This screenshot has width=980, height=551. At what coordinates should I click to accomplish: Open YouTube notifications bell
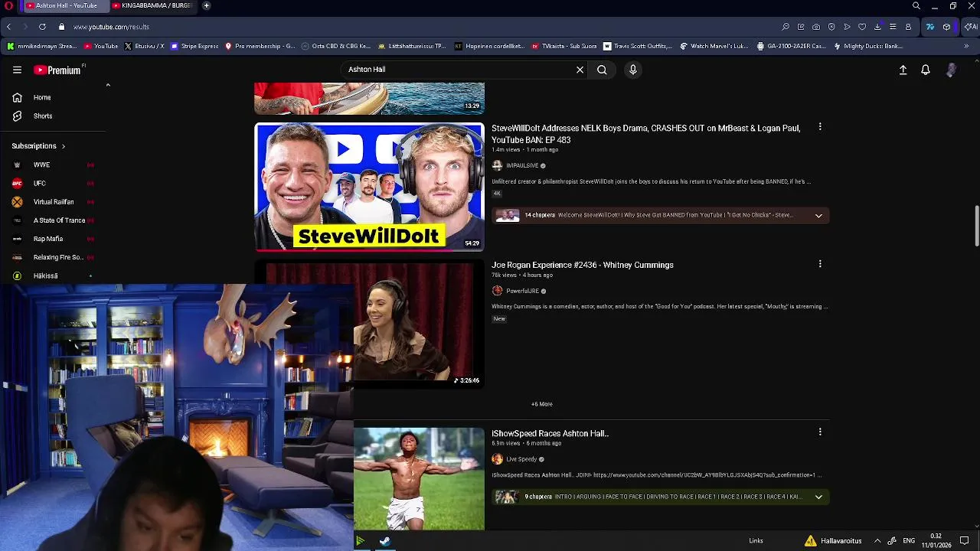coord(926,70)
